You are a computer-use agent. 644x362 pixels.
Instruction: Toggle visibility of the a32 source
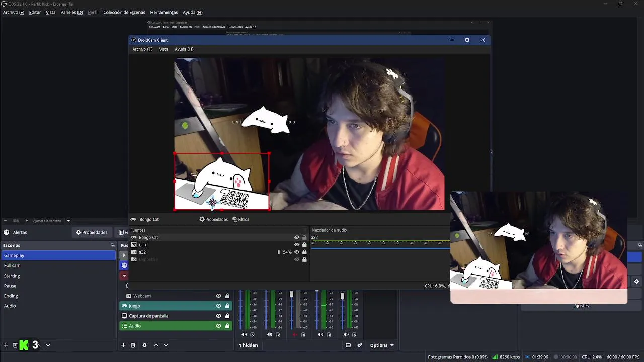[x=297, y=252]
